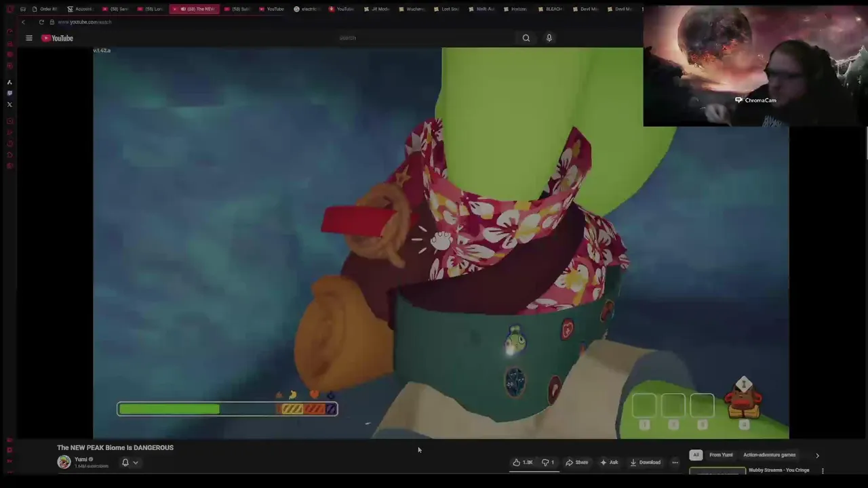The width and height of the screenshot is (868, 488).
Task: Download the video via Download button
Action: 646,462
